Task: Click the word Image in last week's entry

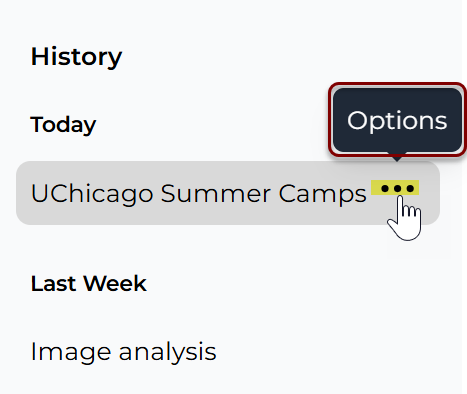Action: point(71,353)
